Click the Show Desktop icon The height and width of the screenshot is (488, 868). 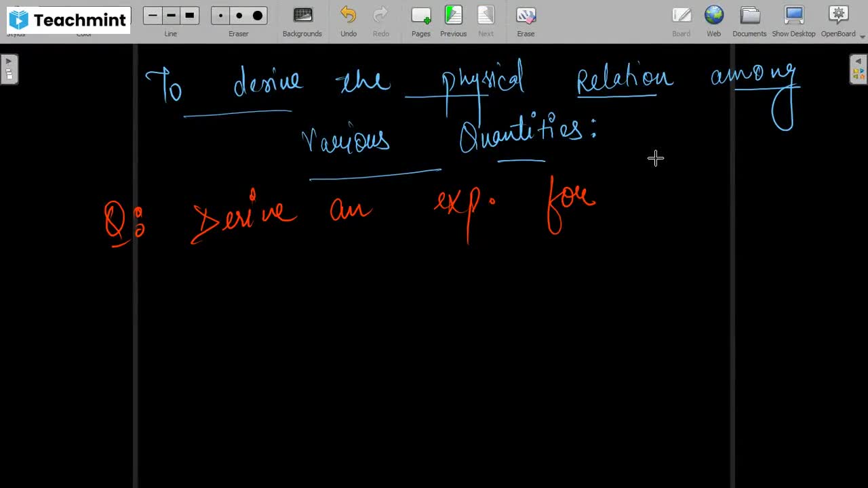click(x=793, y=16)
